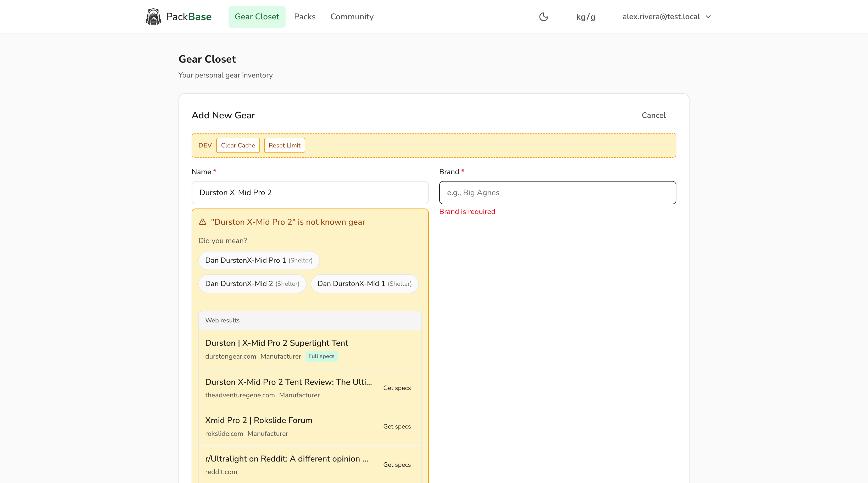
Task: Click the Clear Cache dev button
Action: [238, 145]
